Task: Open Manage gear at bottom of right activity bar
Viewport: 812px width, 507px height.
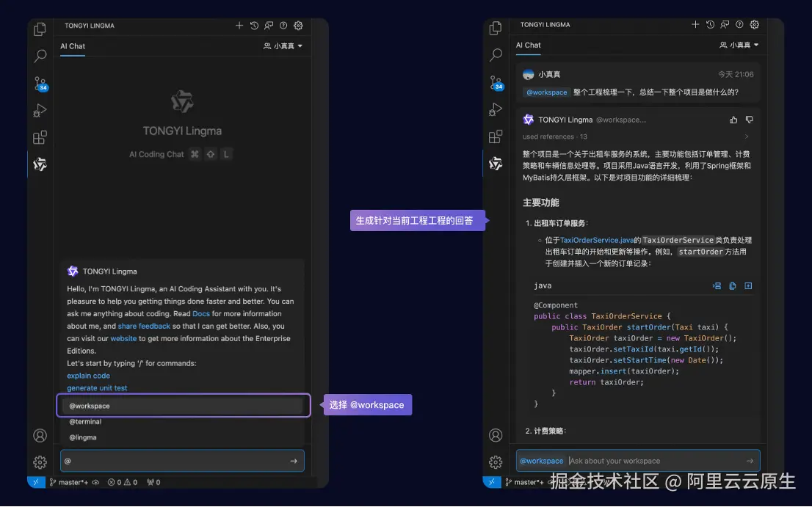Action: [x=496, y=462]
